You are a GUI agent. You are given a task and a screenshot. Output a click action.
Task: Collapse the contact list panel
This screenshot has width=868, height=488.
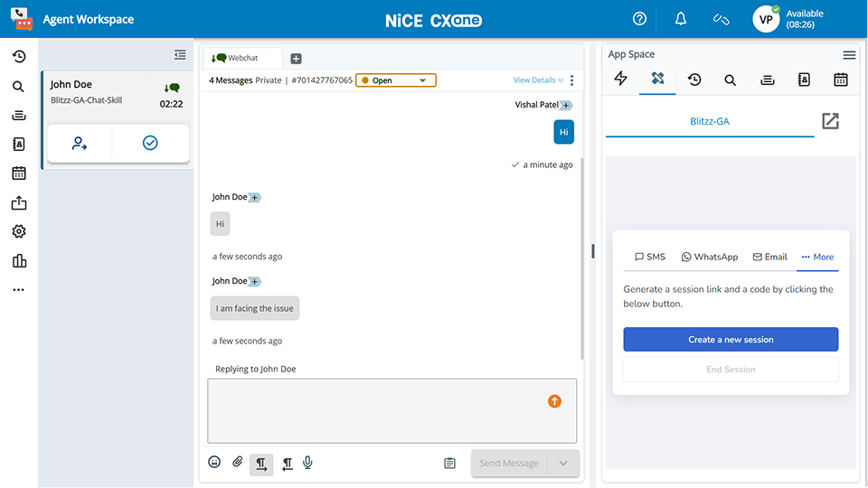coord(180,54)
